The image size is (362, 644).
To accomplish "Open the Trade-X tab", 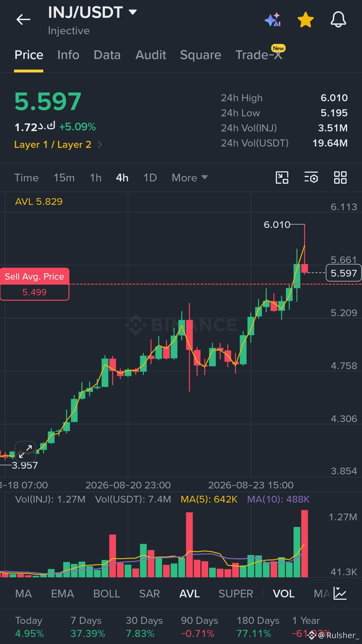I will (x=259, y=55).
